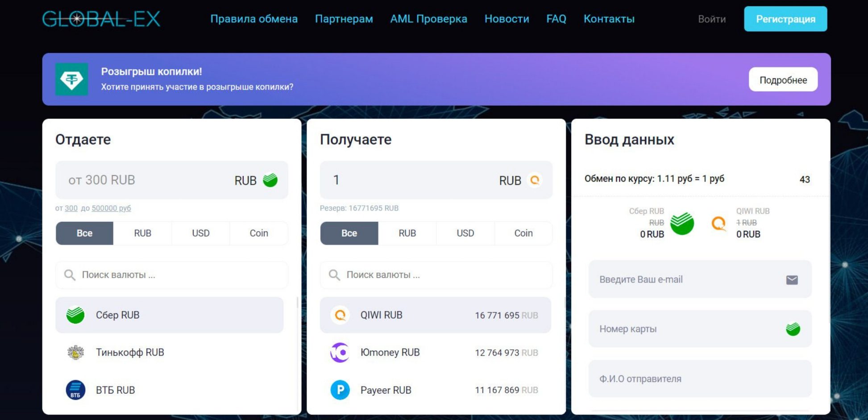Viewport: 868px width, 420px height.
Task: Click the search magnifier in Отдаете list
Action: (70, 275)
